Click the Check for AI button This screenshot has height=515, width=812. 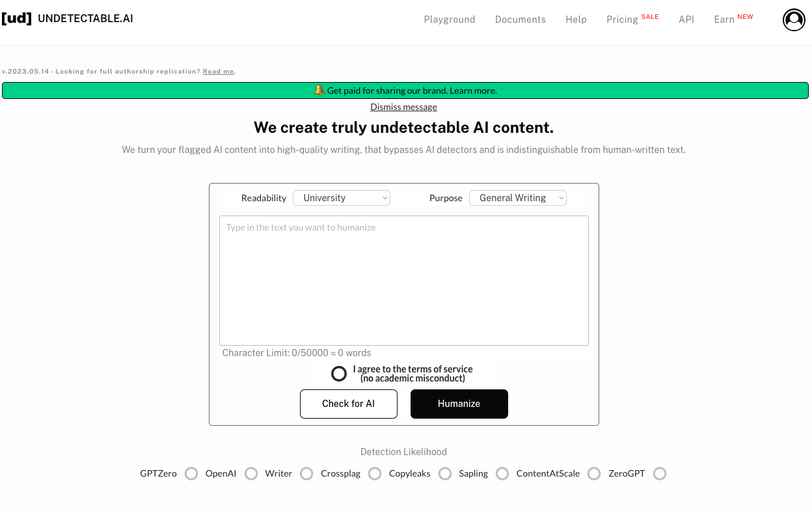349,404
